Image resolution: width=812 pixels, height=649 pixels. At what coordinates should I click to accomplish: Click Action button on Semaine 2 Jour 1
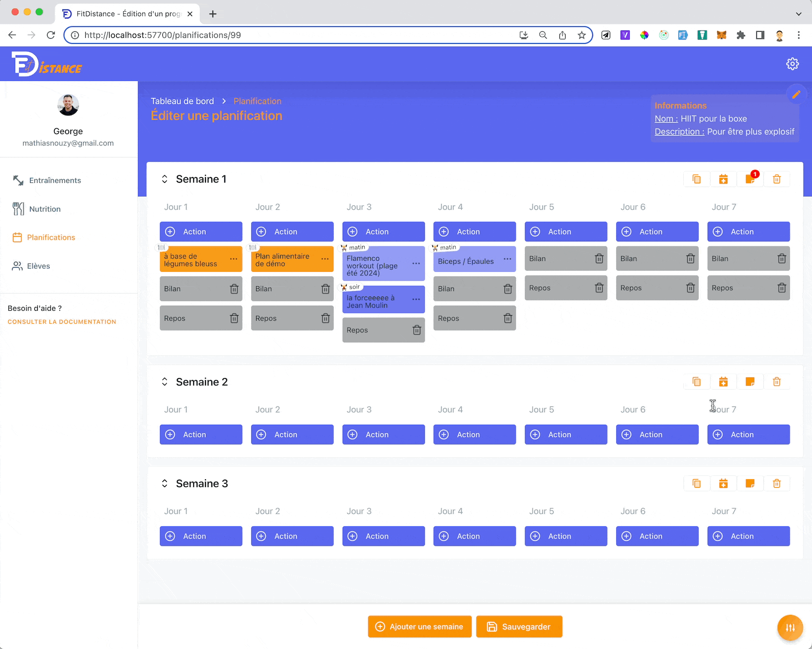[201, 434]
